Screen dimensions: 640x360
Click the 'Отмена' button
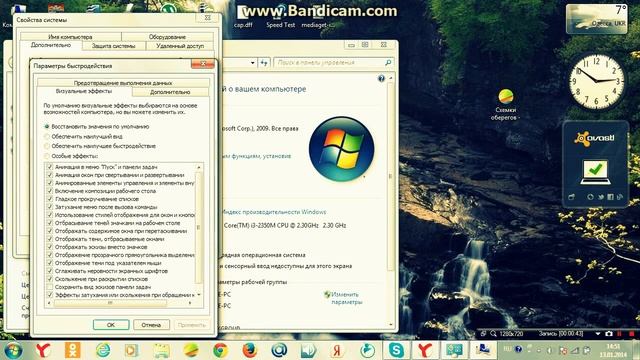pyautogui.click(x=151, y=325)
